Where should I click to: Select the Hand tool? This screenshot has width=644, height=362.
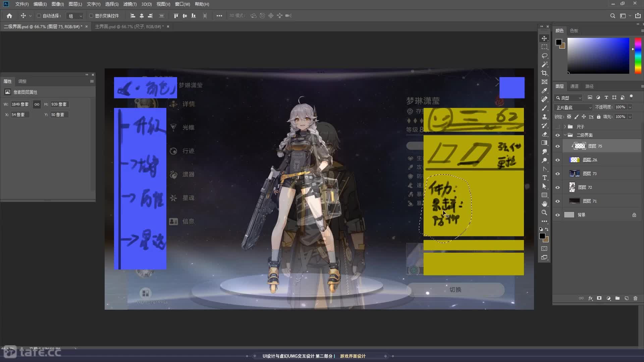click(x=544, y=204)
